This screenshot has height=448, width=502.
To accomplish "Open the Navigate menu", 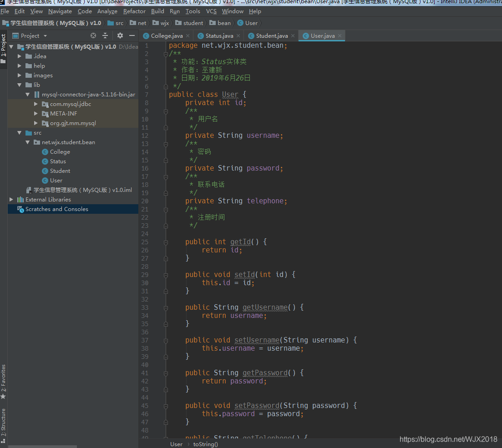I will pyautogui.click(x=60, y=11).
